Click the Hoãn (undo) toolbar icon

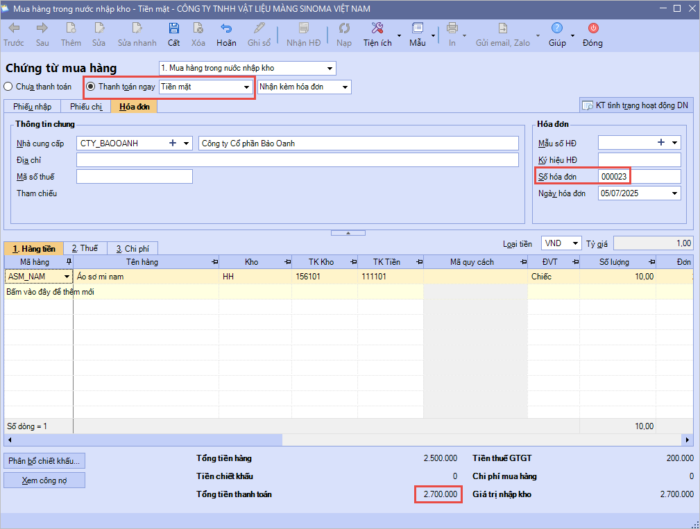(226, 29)
